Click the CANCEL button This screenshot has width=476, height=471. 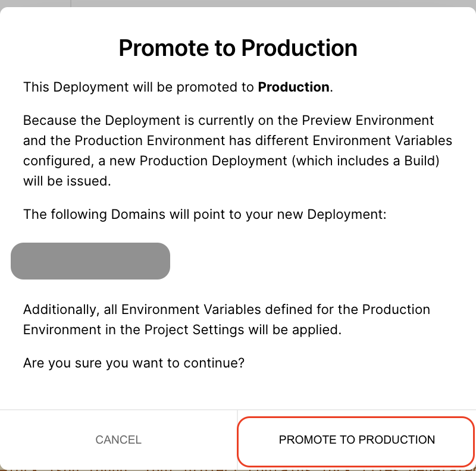coord(118,440)
